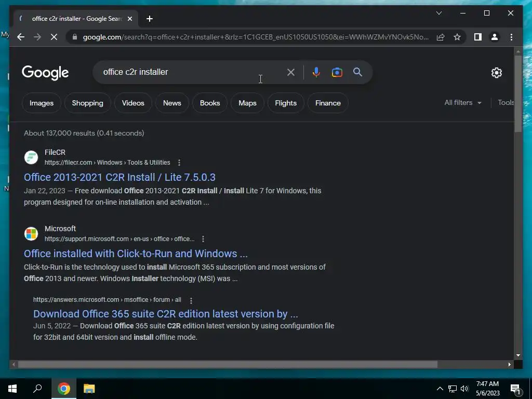Open FileCR result options menu
This screenshot has height=399, width=532.
[179, 163]
